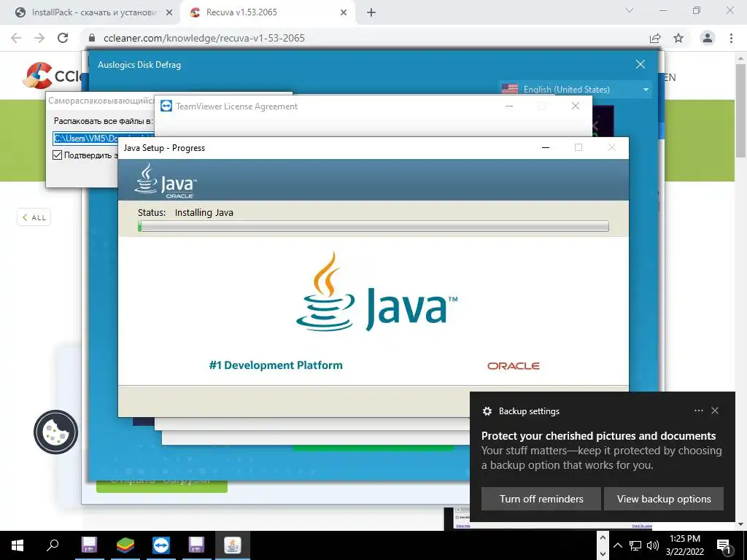This screenshot has height=560, width=747.
Task: Minimize the TeamViewer License Agreement window
Action: coord(508,106)
